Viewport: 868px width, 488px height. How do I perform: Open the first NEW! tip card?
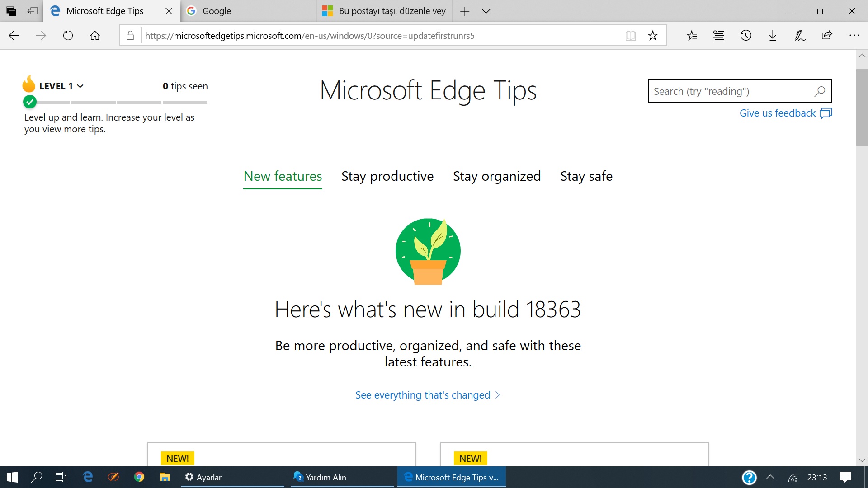click(281, 454)
